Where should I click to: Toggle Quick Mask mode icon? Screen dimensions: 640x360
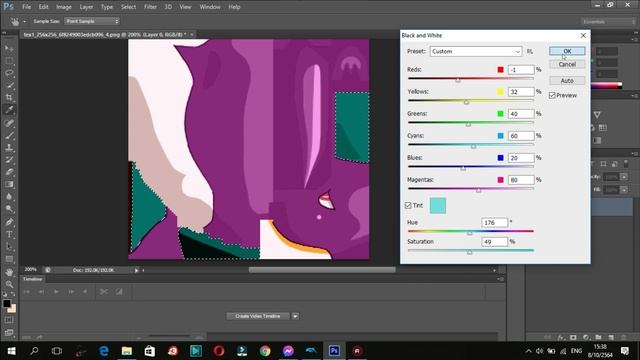click(x=9, y=320)
